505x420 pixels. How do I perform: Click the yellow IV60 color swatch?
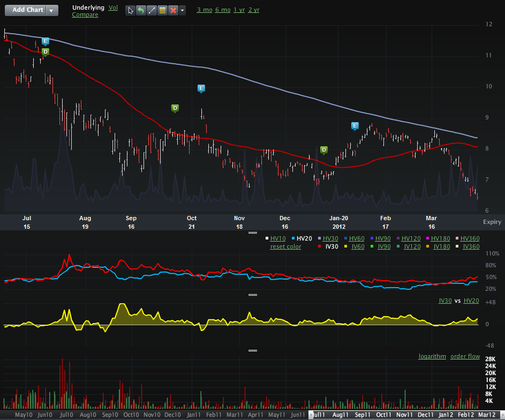345,246
